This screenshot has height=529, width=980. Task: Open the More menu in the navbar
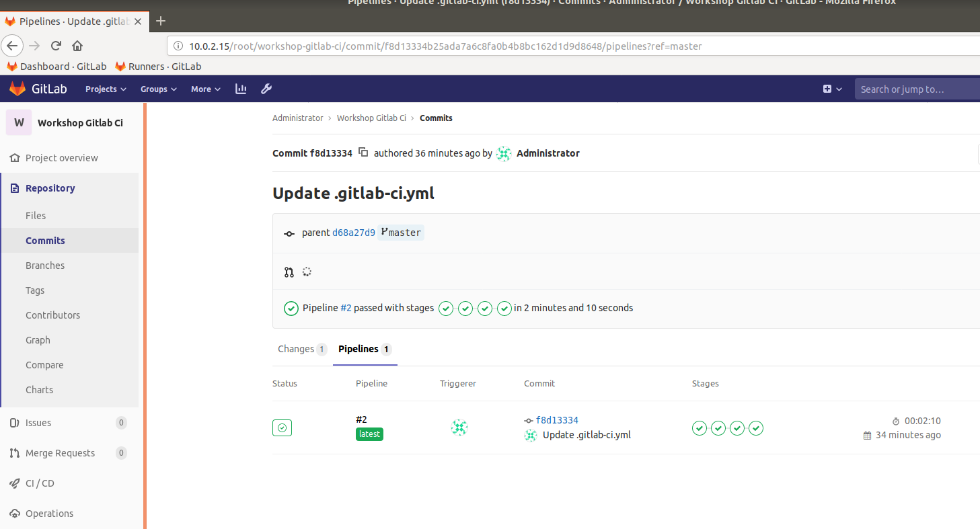point(204,88)
